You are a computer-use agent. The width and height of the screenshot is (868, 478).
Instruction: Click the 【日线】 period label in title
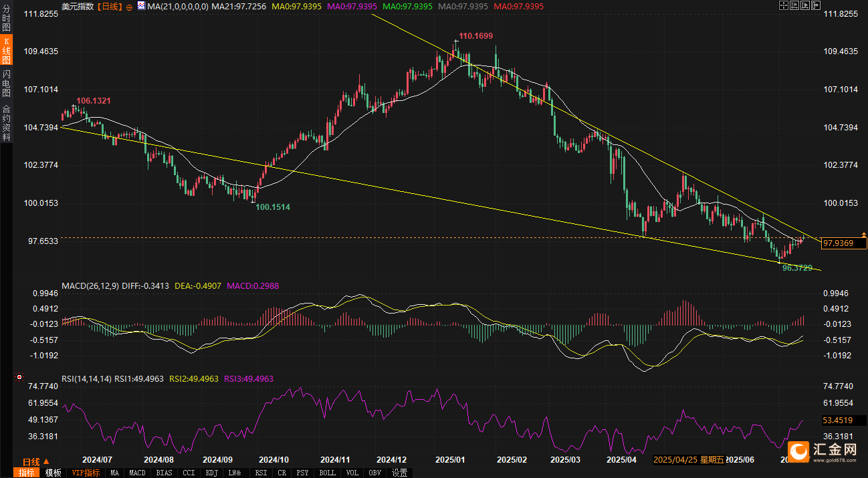click(x=110, y=6)
